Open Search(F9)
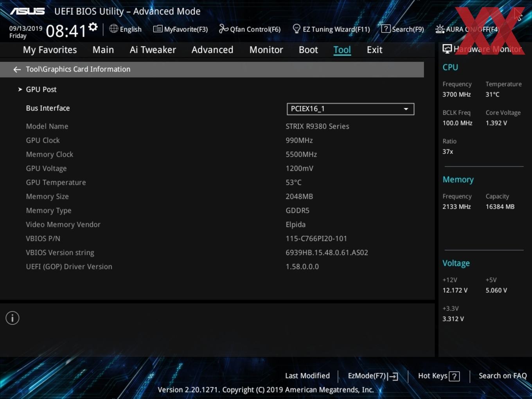Screen dimensions: 532x399 [x=408, y=29]
